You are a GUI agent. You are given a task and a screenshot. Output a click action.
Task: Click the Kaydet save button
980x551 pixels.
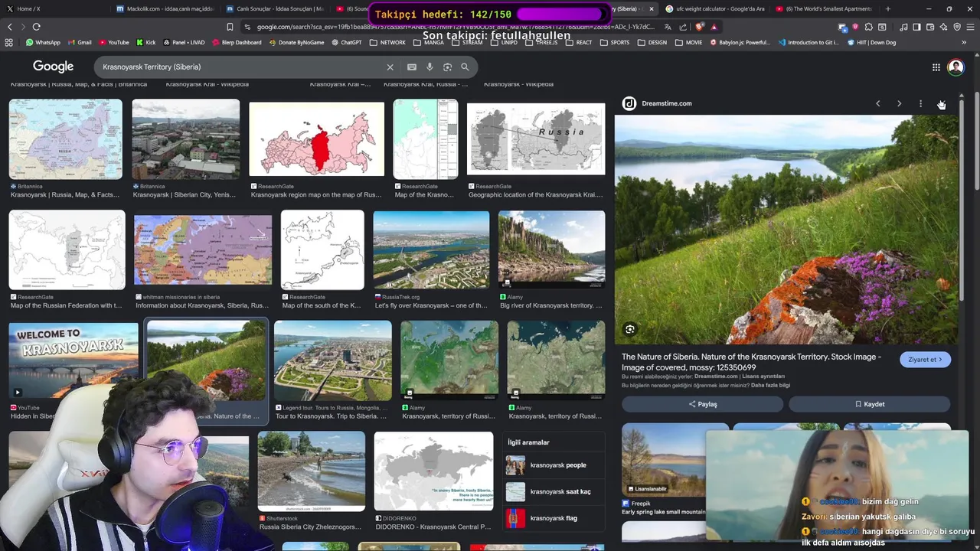pos(870,404)
